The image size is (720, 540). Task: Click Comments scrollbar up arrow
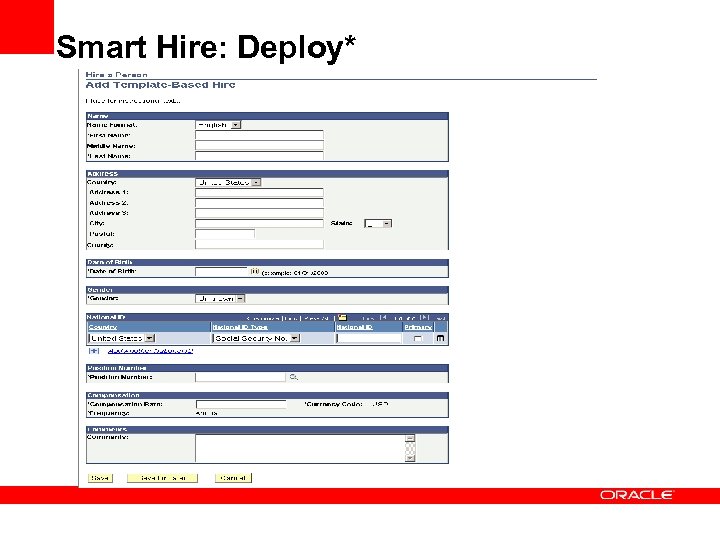point(410,438)
